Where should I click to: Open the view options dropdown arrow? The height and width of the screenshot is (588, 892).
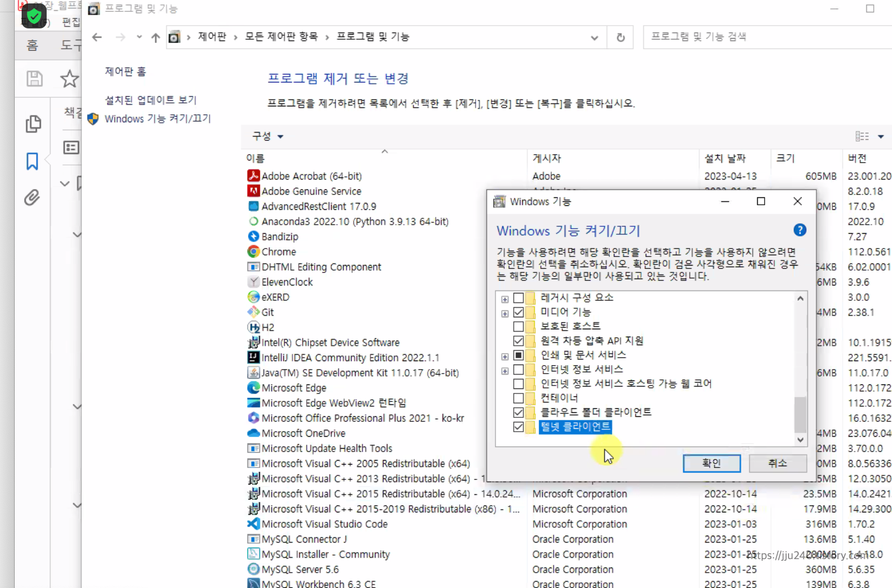point(880,136)
